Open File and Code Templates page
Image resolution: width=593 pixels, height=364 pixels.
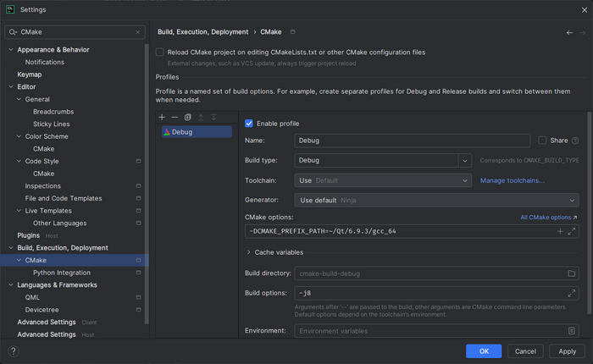[x=64, y=198]
